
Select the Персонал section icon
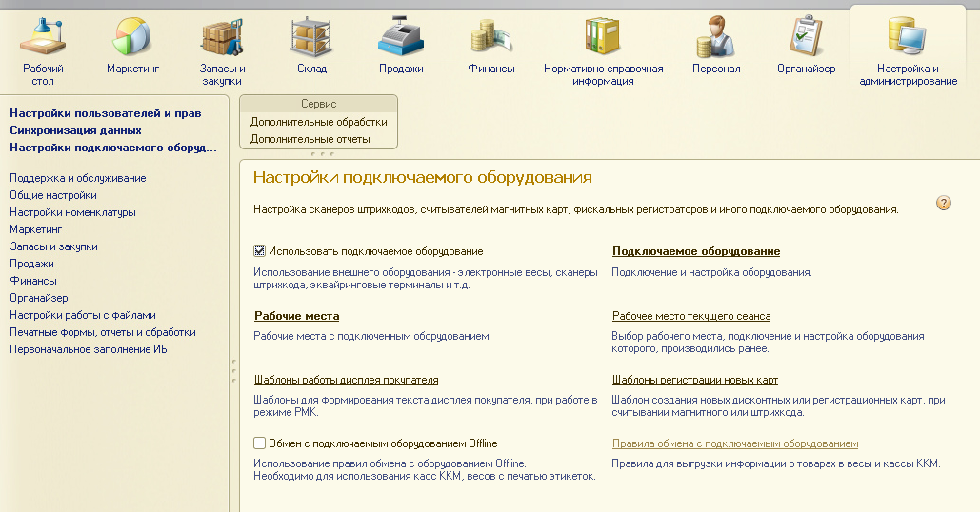(x=716, y=38)
